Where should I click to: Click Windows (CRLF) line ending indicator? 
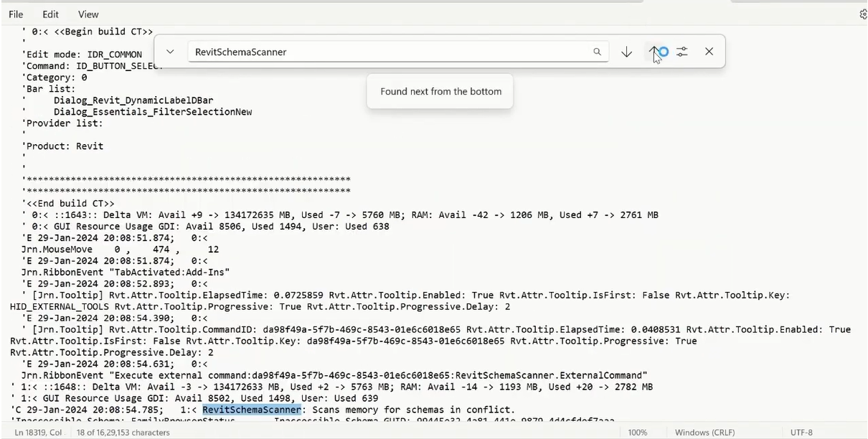(x=704, y=433)
